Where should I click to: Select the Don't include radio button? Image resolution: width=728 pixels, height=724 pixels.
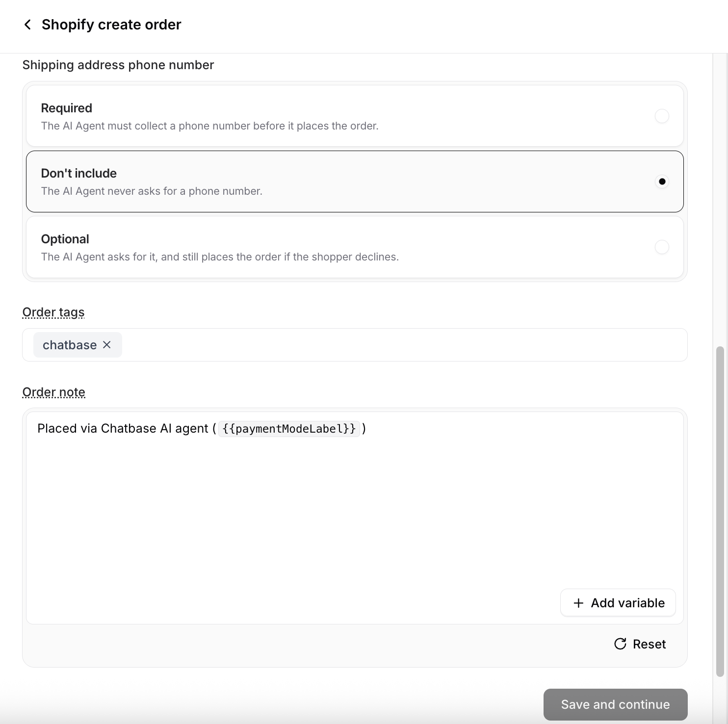coord(662,181)
